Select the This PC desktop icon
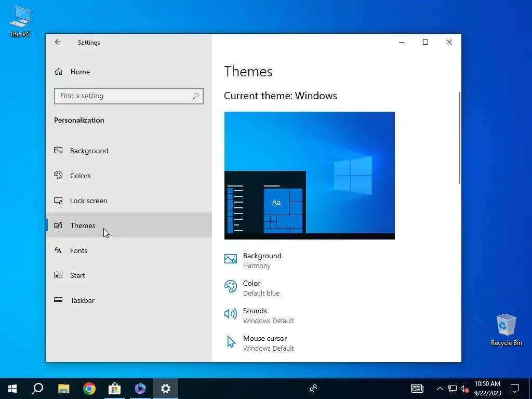This screenshot has width=532, height=399. pyautogui.click(x=20, y=22)
